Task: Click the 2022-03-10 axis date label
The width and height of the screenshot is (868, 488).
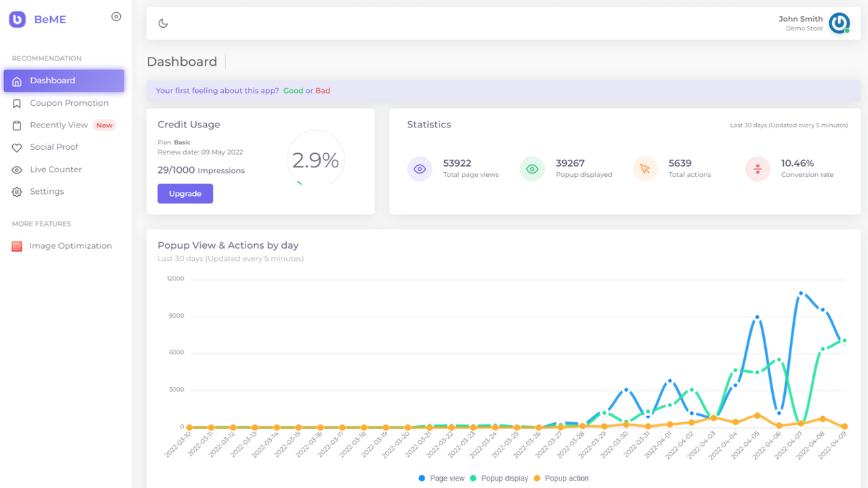Action: click(x=178, y=445)
